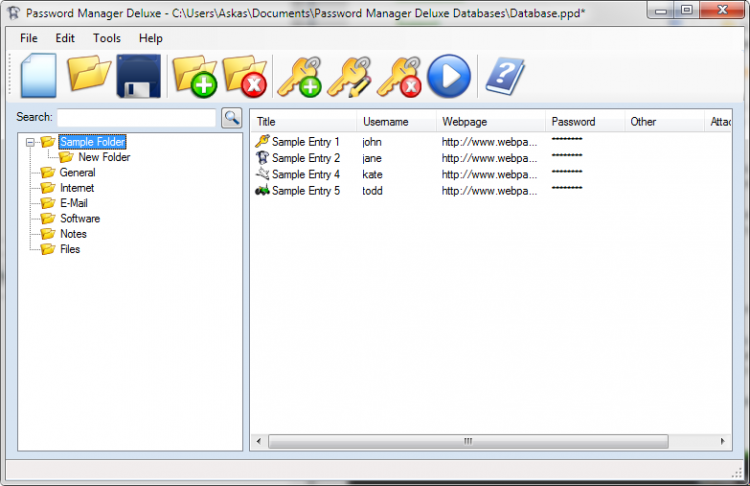
Task: Click the masked password in kate's row
Action: tap(567, 172)
